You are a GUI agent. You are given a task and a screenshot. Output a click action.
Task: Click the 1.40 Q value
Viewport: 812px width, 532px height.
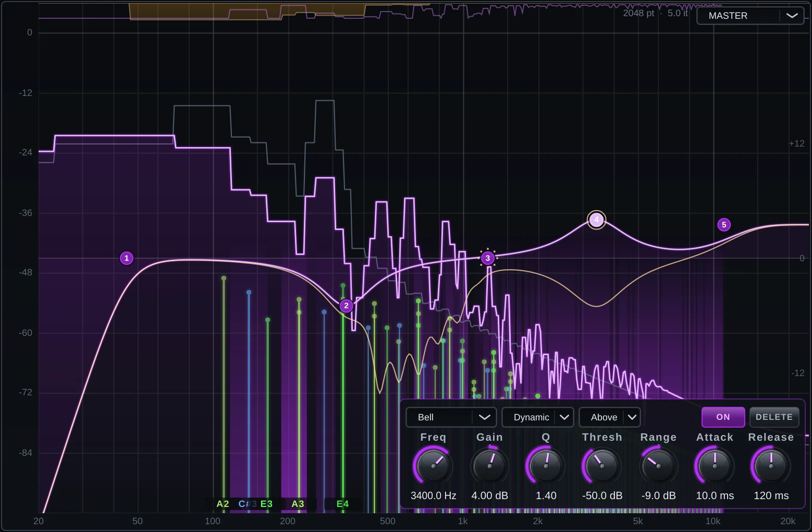tap(546, 495)
